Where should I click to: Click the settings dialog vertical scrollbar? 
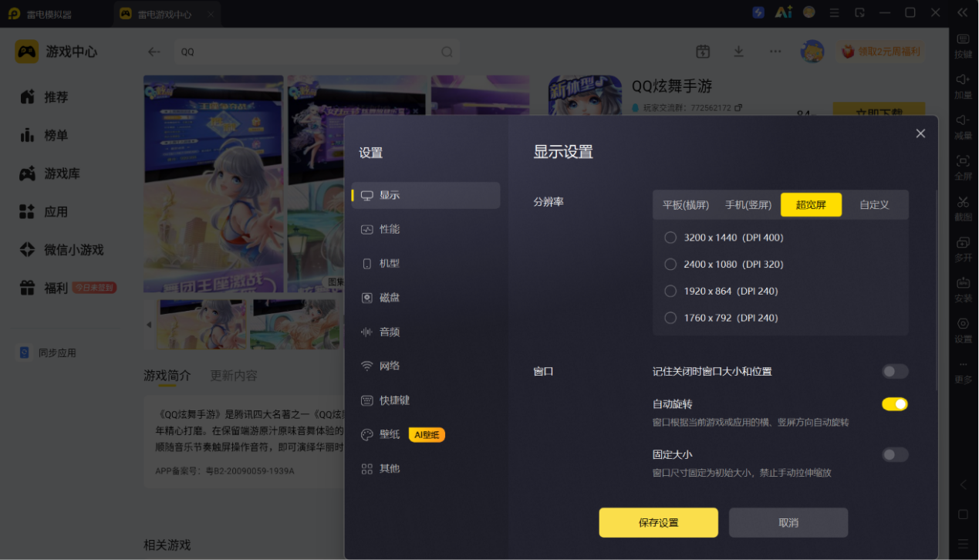937,289
